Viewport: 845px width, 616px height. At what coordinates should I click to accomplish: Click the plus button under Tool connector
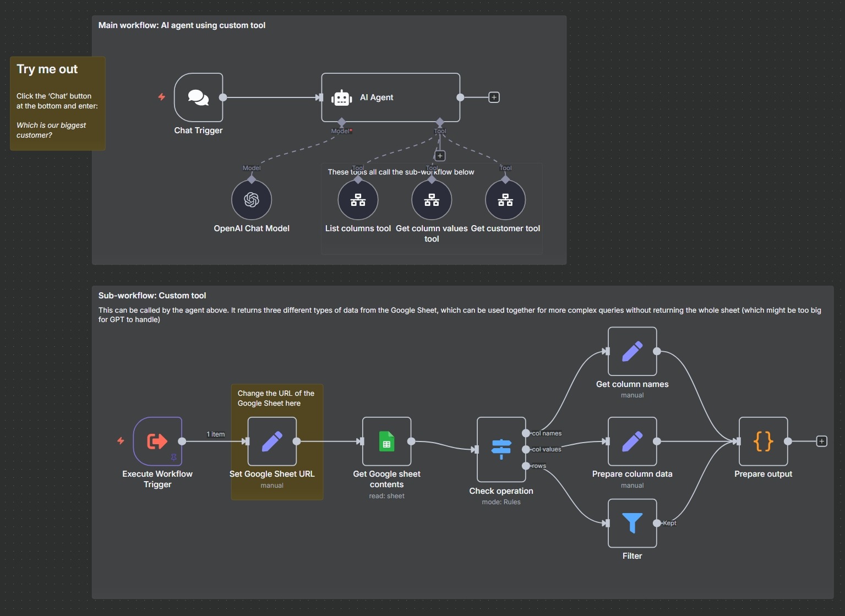pyautogui.click(x=440, y=156)
